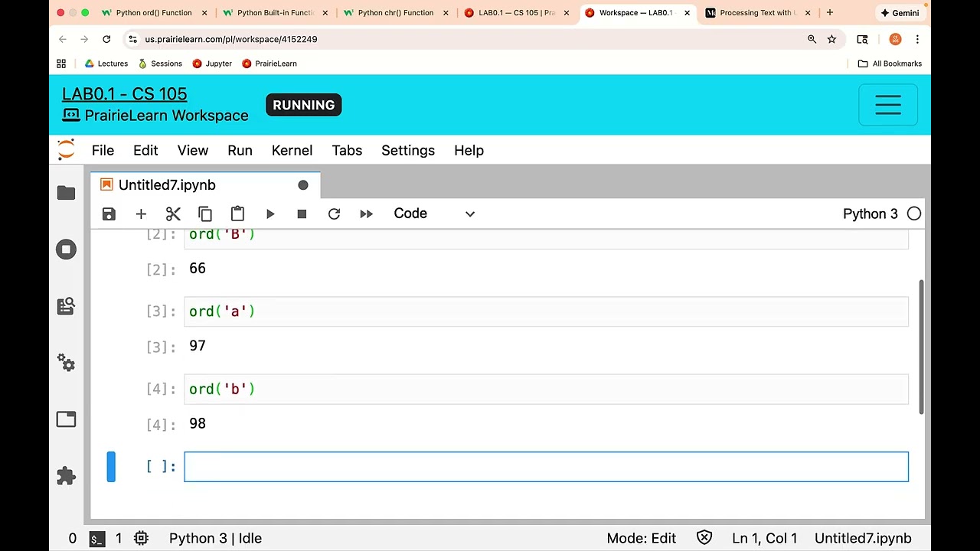Image resolution: width=980 pixels, height=551 pixels.
Task: Open the View menu
Action: (193, 150)
